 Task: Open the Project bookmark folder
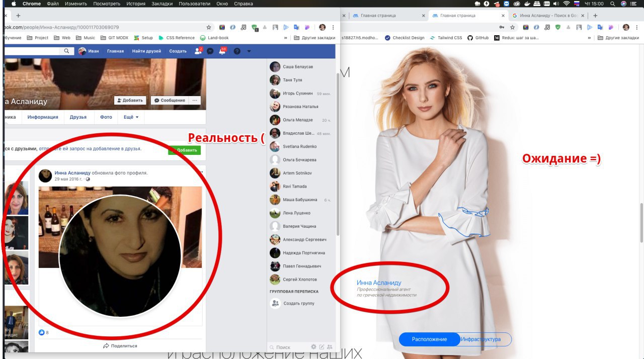tap(37, 38)
